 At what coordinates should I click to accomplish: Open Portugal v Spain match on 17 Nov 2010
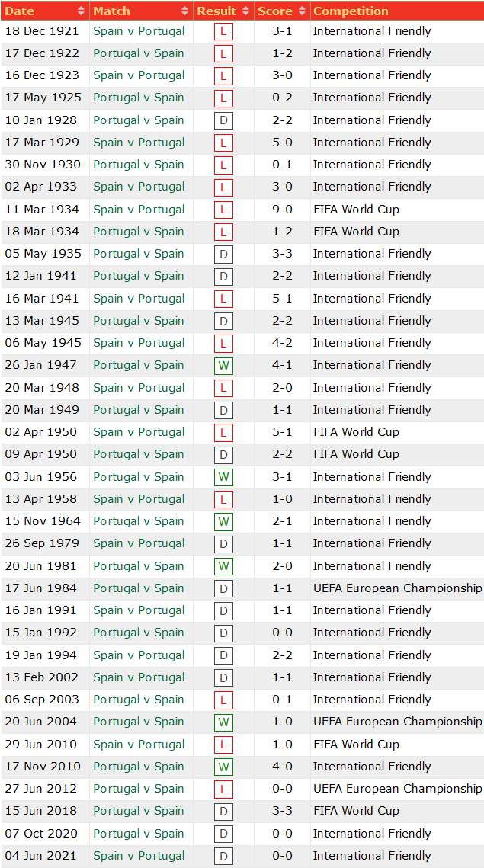(x=139, y=766)
